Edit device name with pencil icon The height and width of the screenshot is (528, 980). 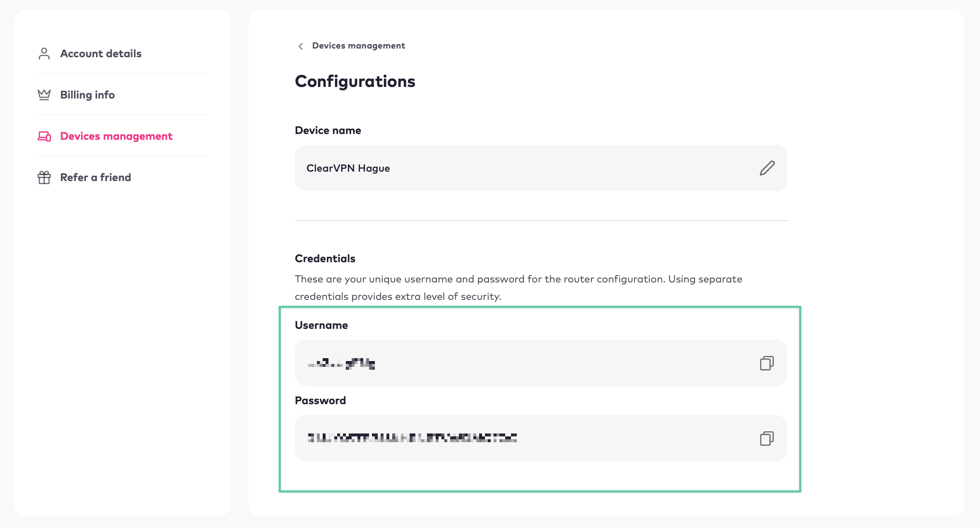(767, 168)
